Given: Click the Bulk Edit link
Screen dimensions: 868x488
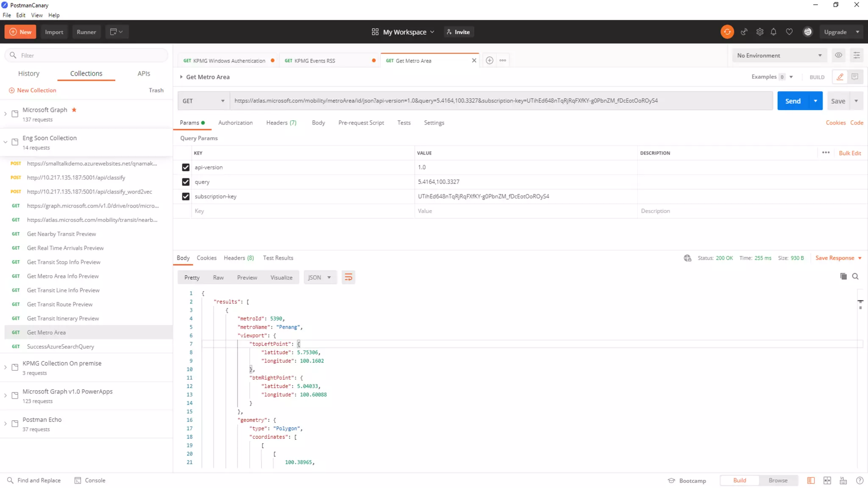Looking at the screenshot, I should 849,153.
